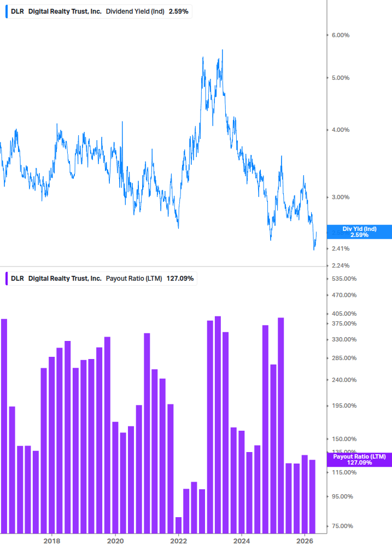Viewport: 392px width, 550px height.
Task: Click the 240.00% payout axis label
Action: tap(344, 380)
